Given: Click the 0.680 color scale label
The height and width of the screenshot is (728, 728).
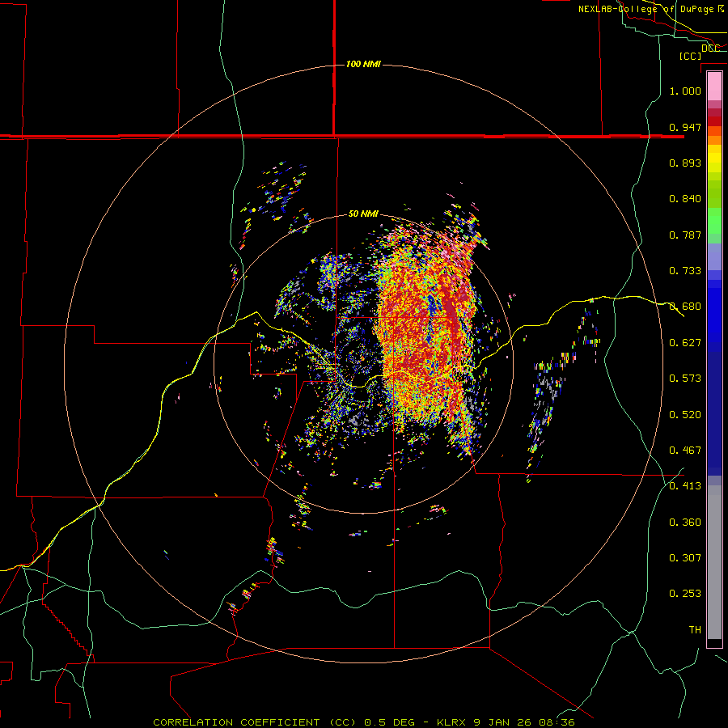Looking at the screenshot, I should click(x=685, y=307).
